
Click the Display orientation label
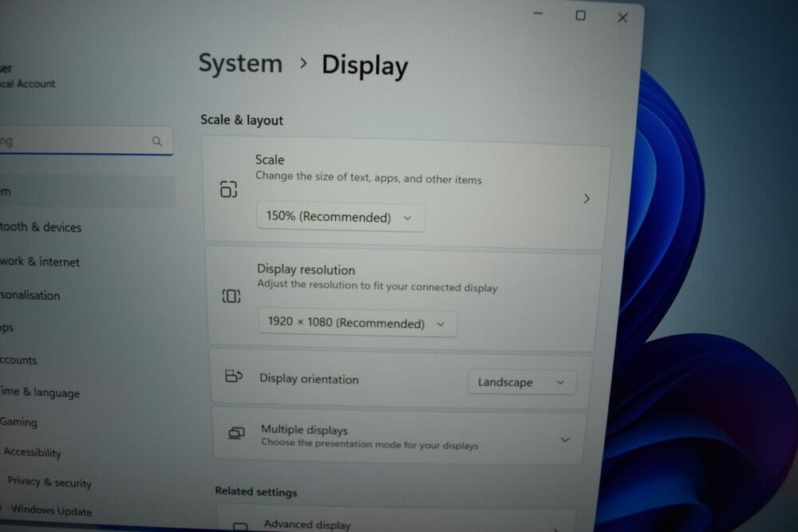coord(309,379)
